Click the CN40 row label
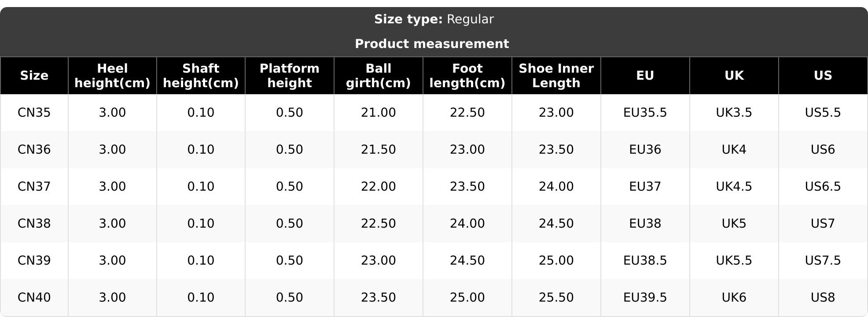 point(34,298)
